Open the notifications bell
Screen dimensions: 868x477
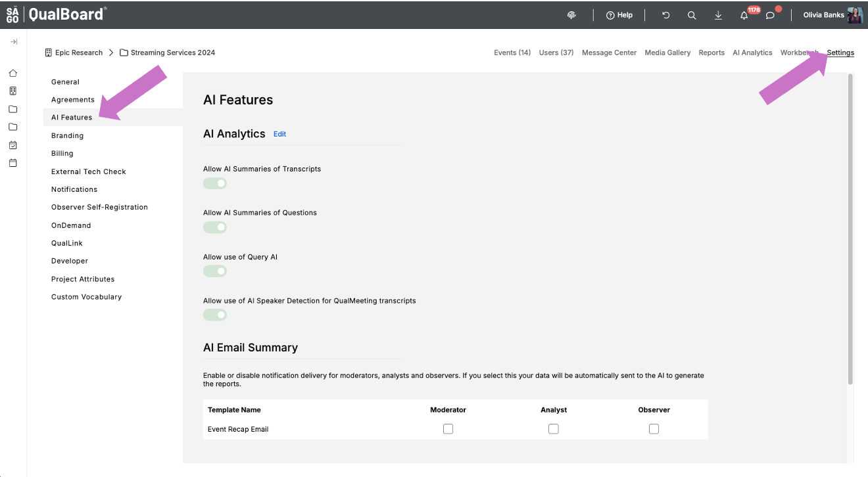(744, 15)
